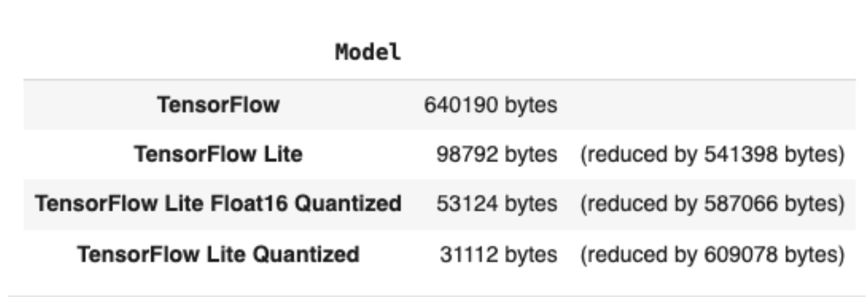This screenshot has height=303, width=868.
Task: Click the unquantized TensorFlow Lite row label
Action: (x=218, y=155)
